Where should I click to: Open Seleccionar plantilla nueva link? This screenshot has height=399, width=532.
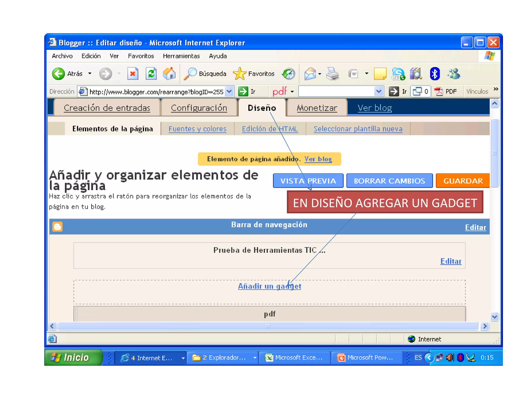358,129
